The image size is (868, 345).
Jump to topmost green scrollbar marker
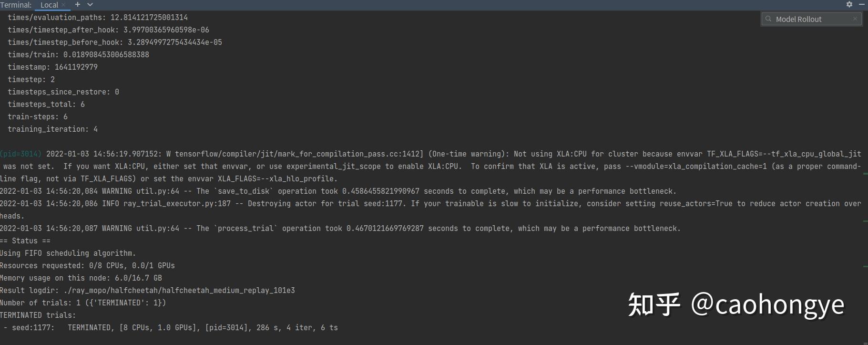[865, 174]
